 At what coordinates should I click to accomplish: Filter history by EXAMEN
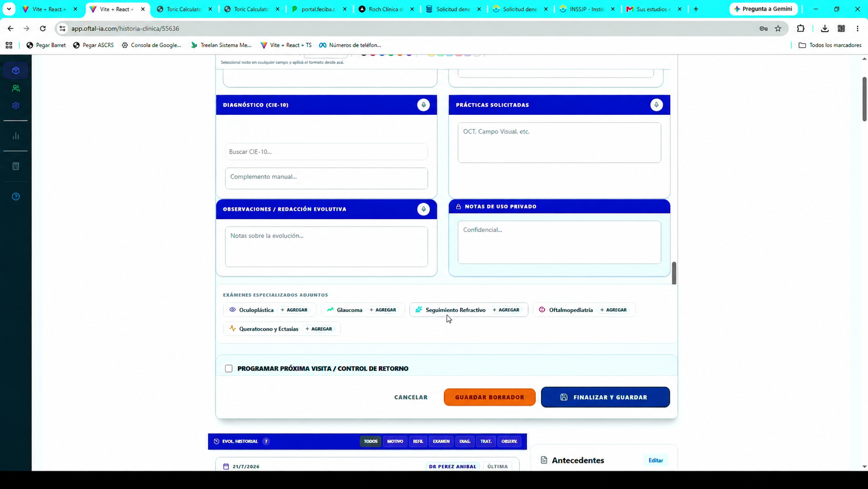coord(441,441)
